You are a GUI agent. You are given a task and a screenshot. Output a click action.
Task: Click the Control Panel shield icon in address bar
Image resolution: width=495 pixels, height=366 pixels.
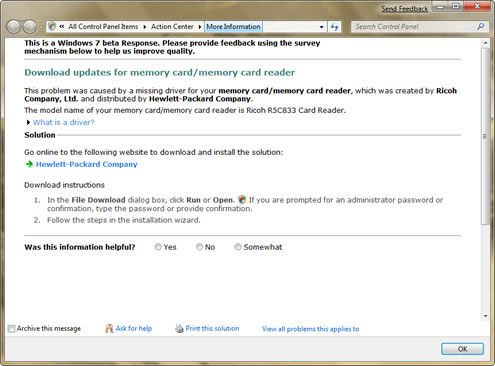click(x=52, y=26)
